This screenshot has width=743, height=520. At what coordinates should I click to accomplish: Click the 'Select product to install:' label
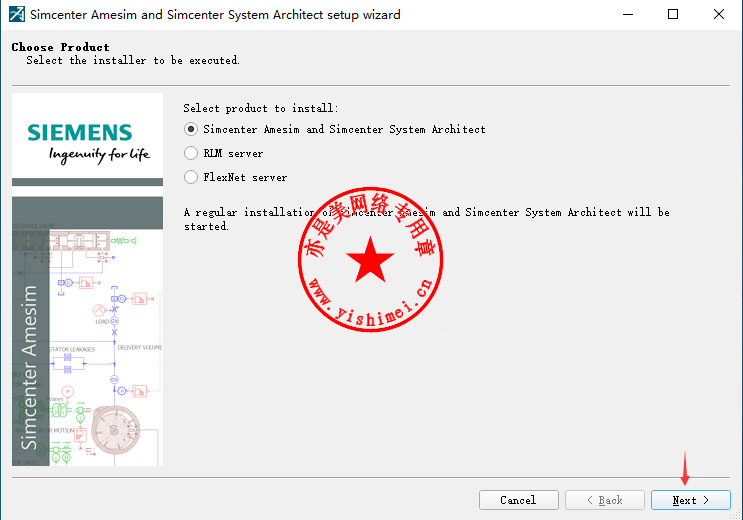point(261,108)
